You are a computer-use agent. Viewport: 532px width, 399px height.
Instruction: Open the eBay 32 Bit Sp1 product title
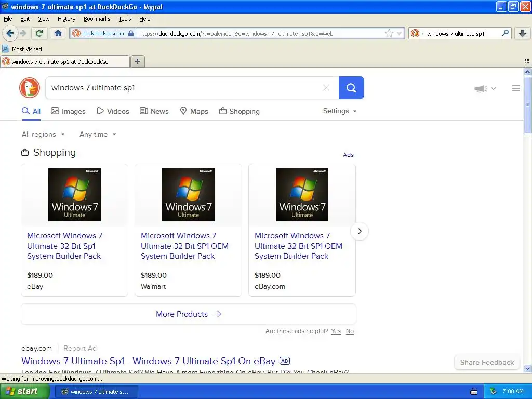click(64, 246)
